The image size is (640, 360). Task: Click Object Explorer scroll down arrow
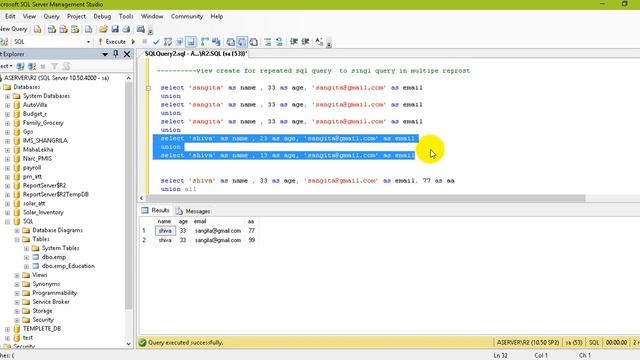click(x=129, y=344)
